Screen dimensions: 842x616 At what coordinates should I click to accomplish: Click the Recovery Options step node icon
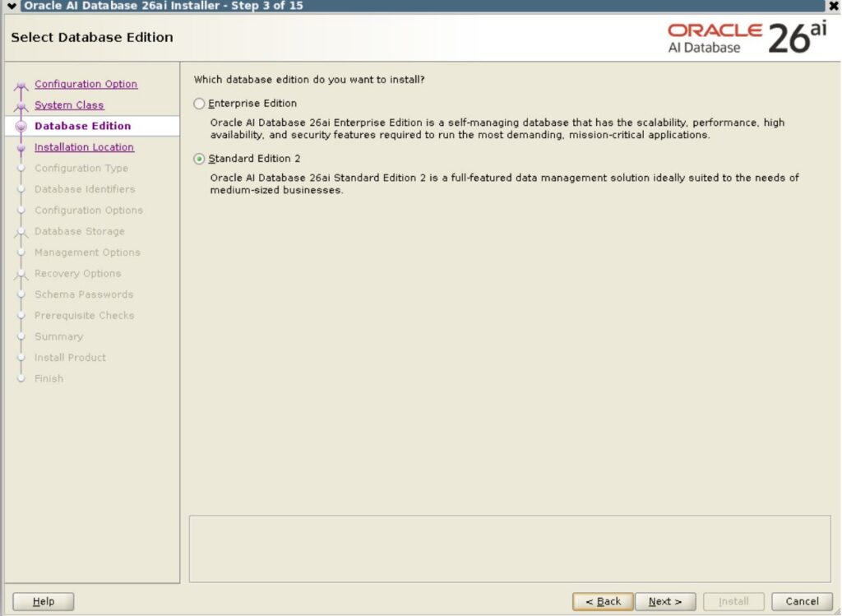click(21, 274)
